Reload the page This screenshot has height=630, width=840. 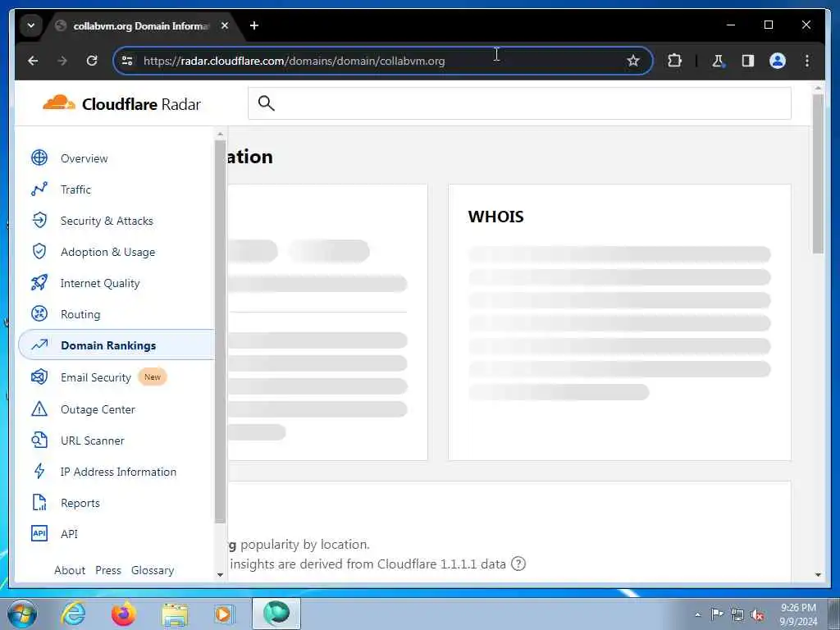[x=92, y=61]
